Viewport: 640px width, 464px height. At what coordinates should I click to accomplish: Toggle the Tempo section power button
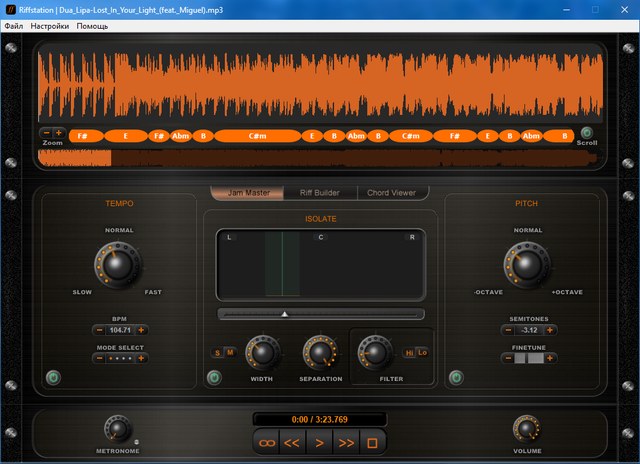pyautogui.click(x=53, y=377)
